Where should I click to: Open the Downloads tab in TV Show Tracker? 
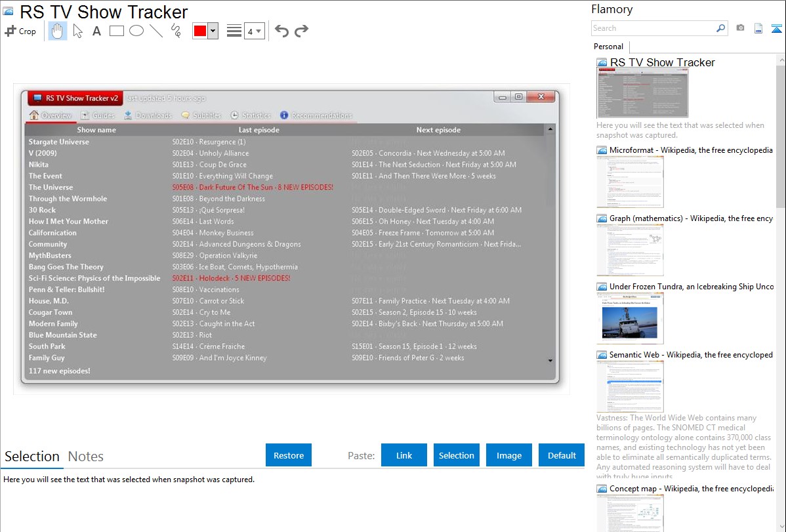pos(148,115)
